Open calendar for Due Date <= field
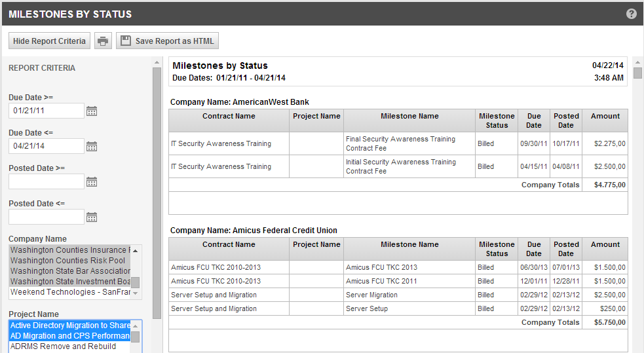 click(x=92, y=146)
